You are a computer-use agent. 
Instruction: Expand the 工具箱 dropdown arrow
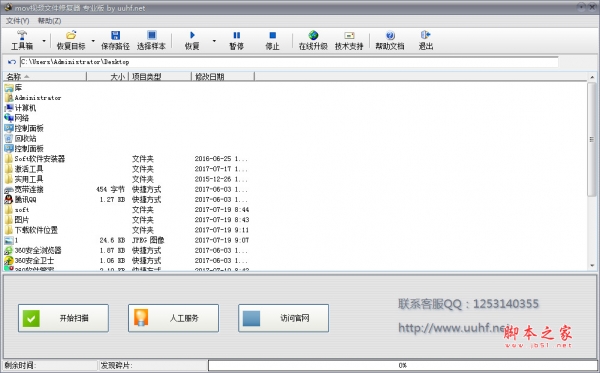click(x=44, y=41)
